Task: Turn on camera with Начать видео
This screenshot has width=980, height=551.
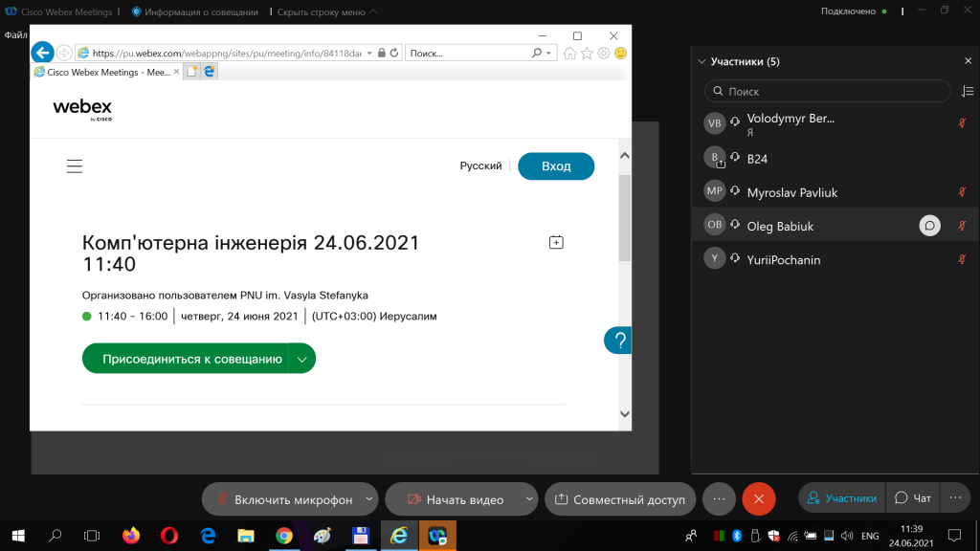Action: (x=455, y=499)
